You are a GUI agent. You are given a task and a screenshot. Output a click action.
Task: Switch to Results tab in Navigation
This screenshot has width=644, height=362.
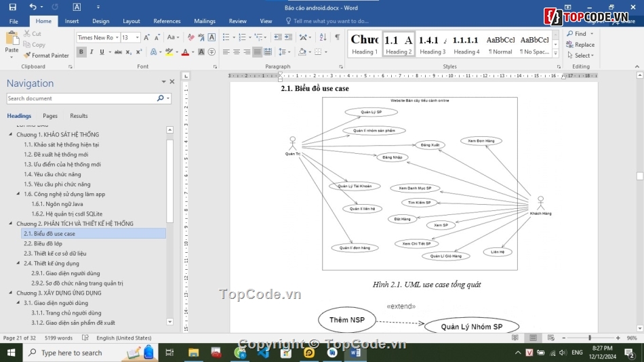pos(79,116)
